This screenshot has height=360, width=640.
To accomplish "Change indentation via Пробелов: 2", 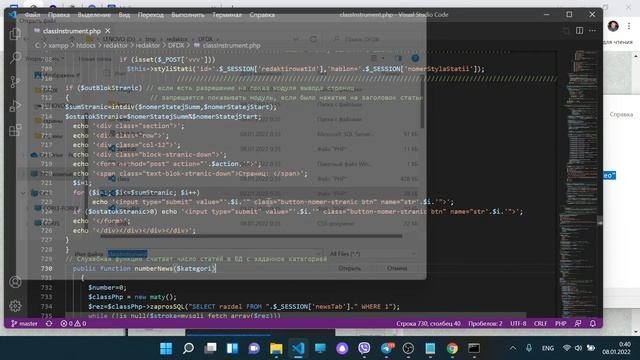I will [x=485, y=323].
